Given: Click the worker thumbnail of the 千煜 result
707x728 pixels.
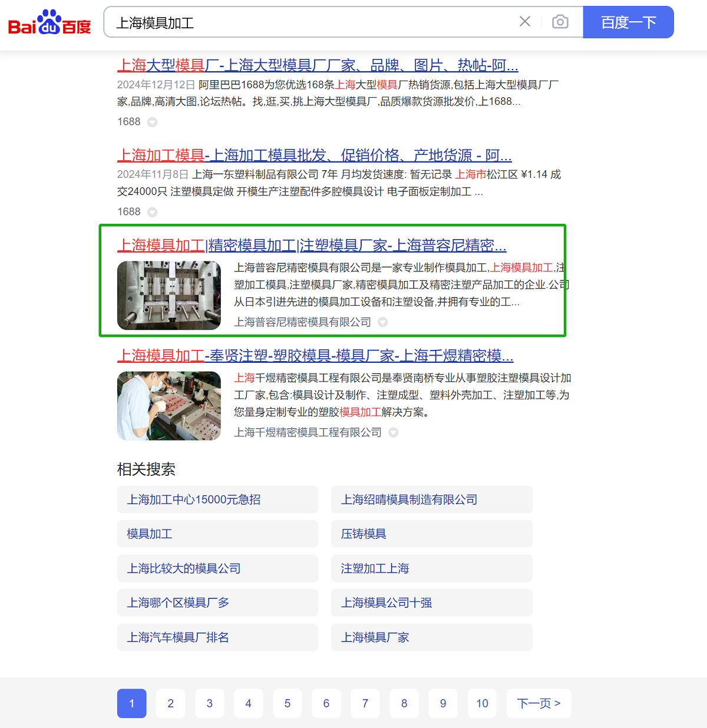Looking at the screenshot, I should pyautogui.click(x=169, y=406).
